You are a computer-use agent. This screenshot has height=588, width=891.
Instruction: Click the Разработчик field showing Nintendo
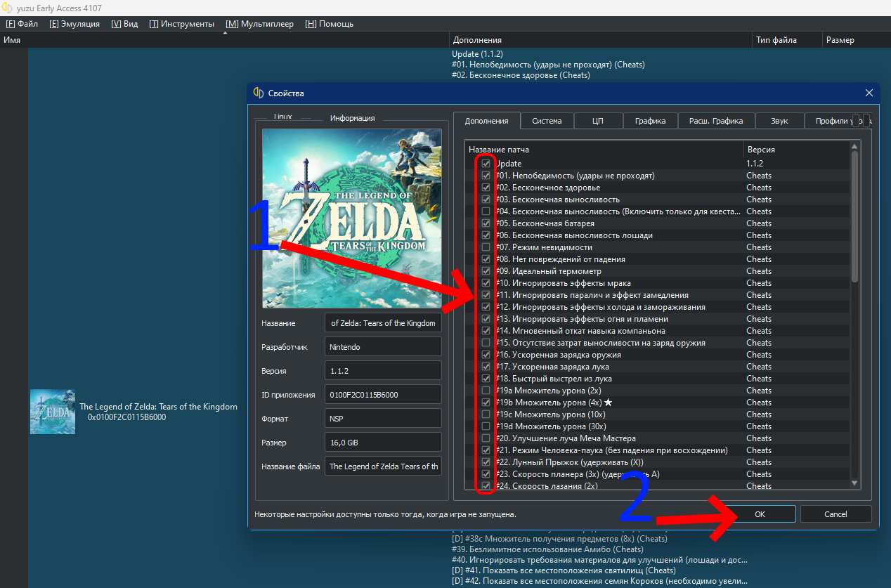[x=384, y=347]
